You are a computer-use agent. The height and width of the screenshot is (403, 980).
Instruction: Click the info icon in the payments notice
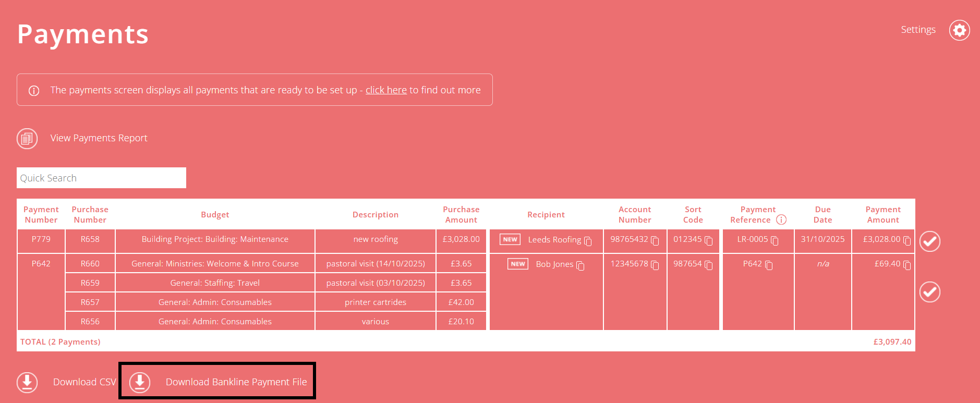(34, 91)
